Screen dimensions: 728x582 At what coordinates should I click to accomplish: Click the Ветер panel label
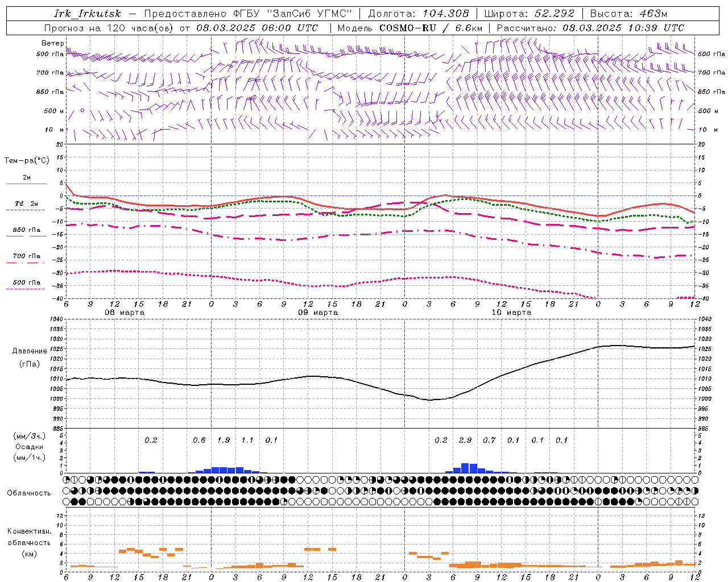[53, 43]
